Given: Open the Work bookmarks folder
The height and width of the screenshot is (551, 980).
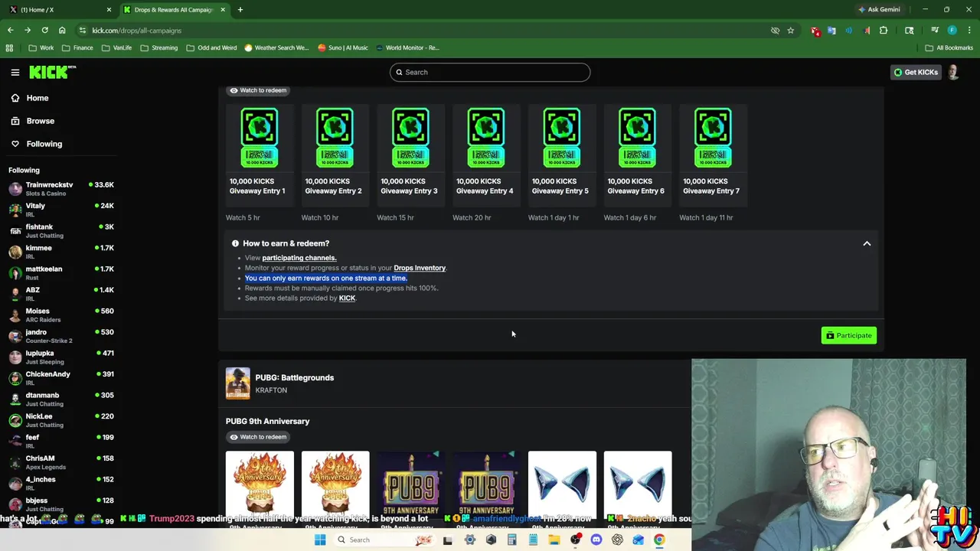Looking at the screenshot, I should coord(41,47).
